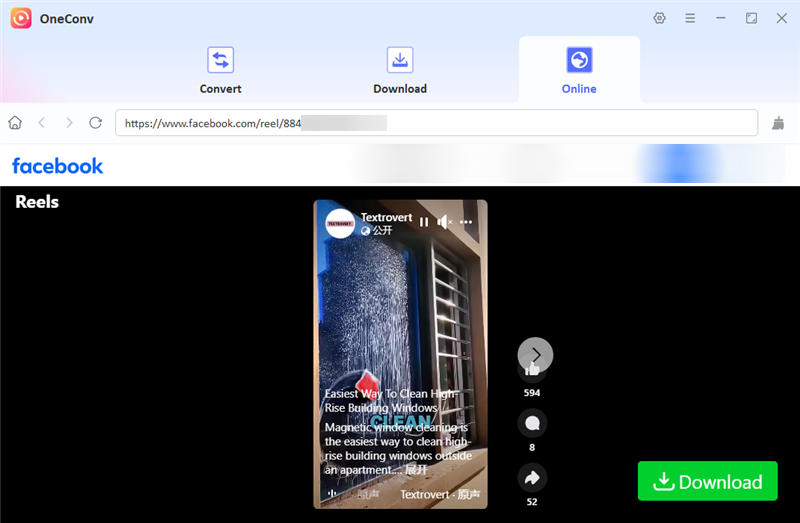800x523 pixels.
Task: Open Textrovert profile picture
Action: [340, 223]
